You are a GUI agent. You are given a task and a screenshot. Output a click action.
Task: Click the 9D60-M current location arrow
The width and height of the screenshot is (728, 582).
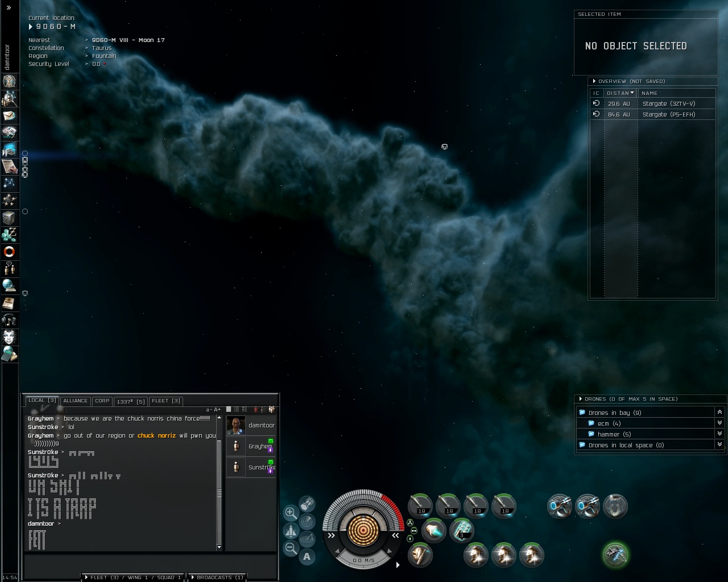(x=31, y=27)
